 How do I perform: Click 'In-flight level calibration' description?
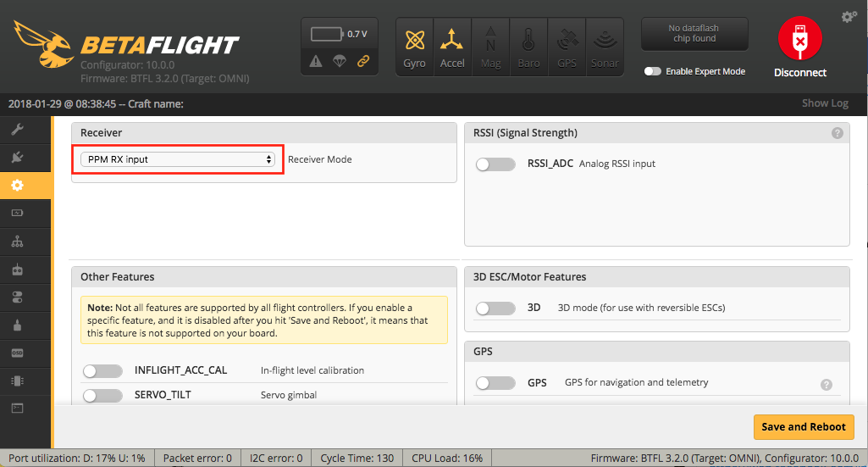click(312, 370)
